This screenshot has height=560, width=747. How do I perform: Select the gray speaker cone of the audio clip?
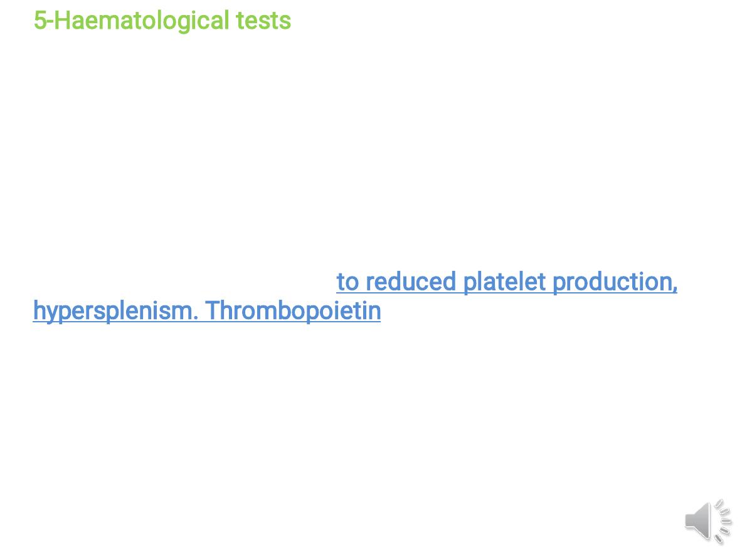pyautogui.click(x=698, y=521)
